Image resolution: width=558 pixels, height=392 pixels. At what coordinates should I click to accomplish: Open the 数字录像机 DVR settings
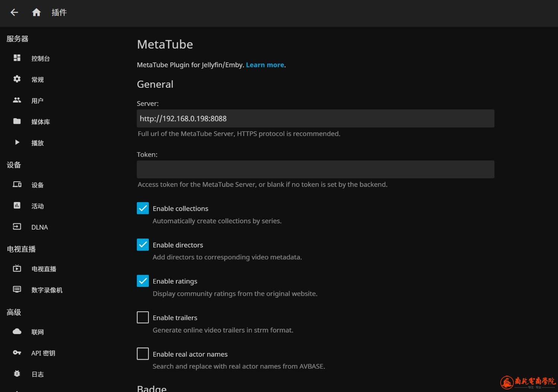point(47,290)
